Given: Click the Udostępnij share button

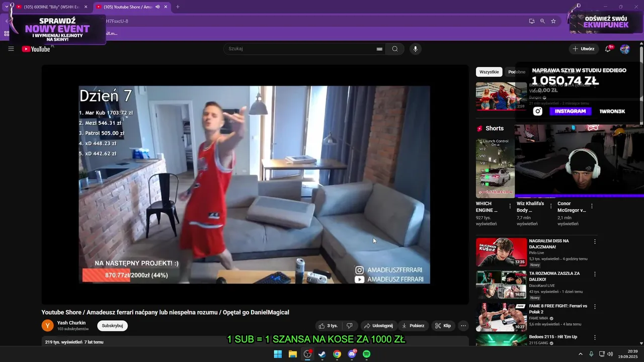Looking at the screenshot, I should coord(378,326).
